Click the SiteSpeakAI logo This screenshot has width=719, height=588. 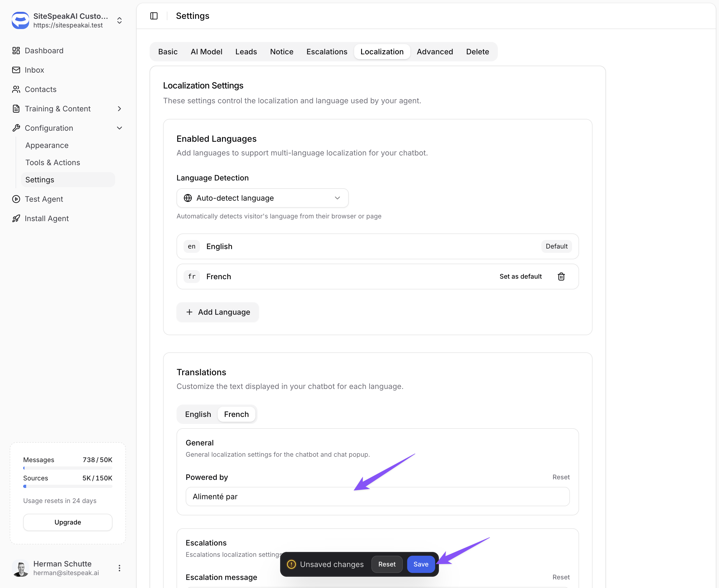(20, 20)
